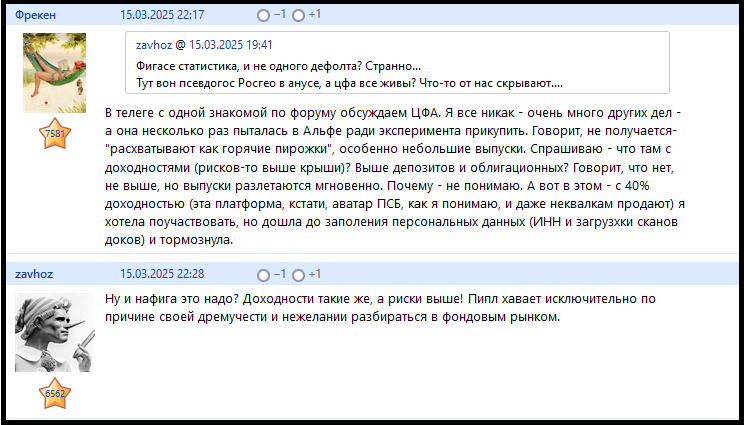View Фрекен's hammock avatar image
This screenshot has height=425, width=744.
55,73
